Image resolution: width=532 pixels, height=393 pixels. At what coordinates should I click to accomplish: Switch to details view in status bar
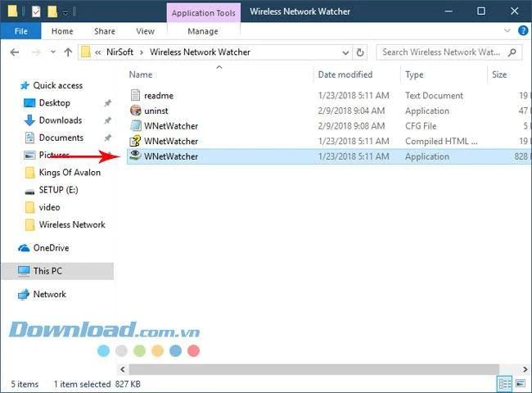click(x=504, y=384)
